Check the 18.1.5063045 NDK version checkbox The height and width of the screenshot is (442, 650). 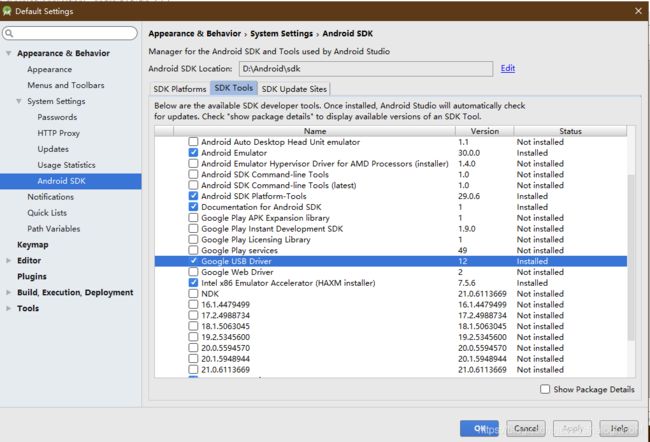click(193, 326)
